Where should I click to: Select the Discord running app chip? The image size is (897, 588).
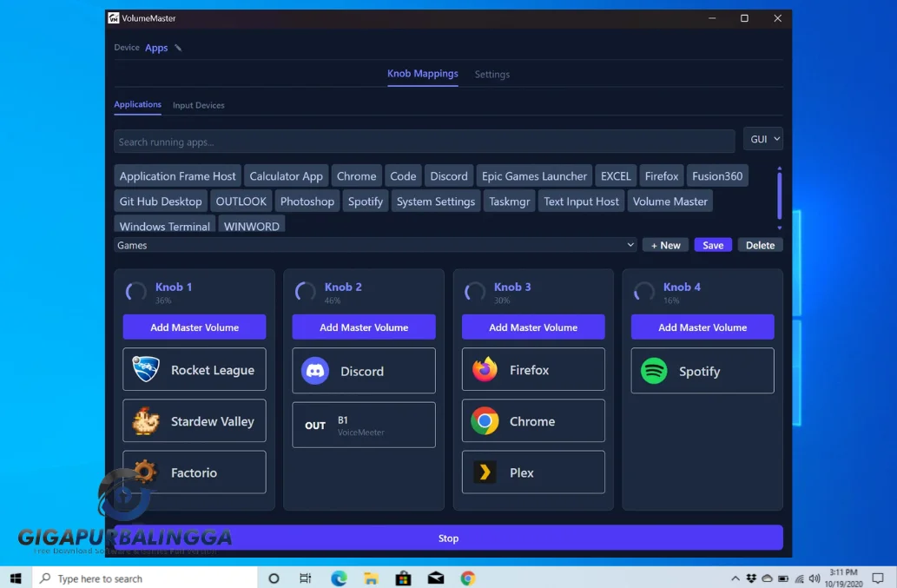pos(449,176)
